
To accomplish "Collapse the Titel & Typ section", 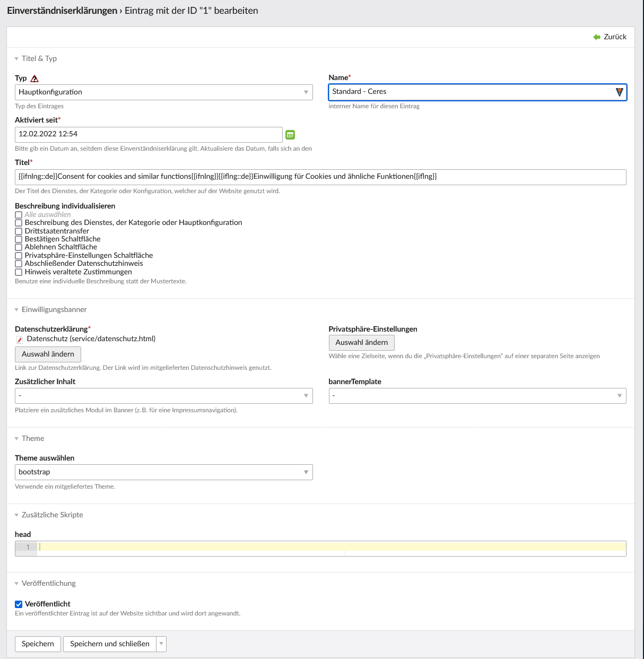I will 16,59.
